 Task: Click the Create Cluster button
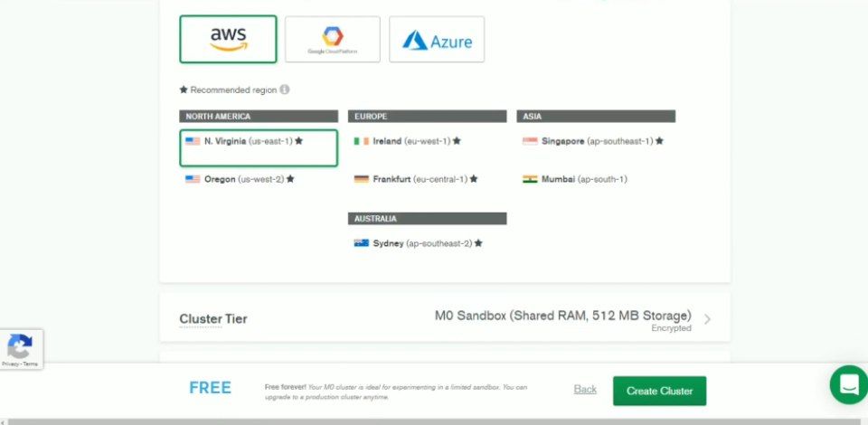click(659, 391)
